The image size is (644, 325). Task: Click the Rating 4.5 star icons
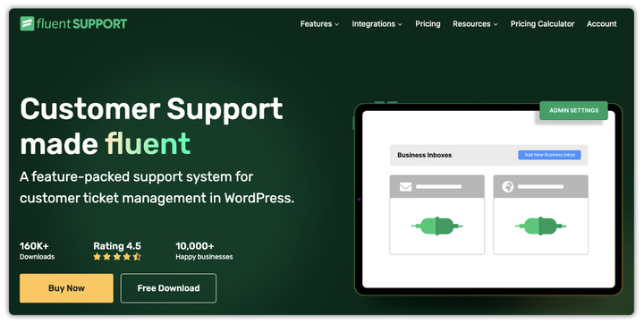point(117,257)
